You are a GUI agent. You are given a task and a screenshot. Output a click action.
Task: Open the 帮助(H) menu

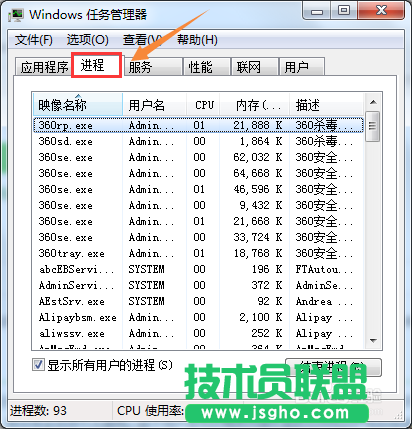tap(197, 40)
